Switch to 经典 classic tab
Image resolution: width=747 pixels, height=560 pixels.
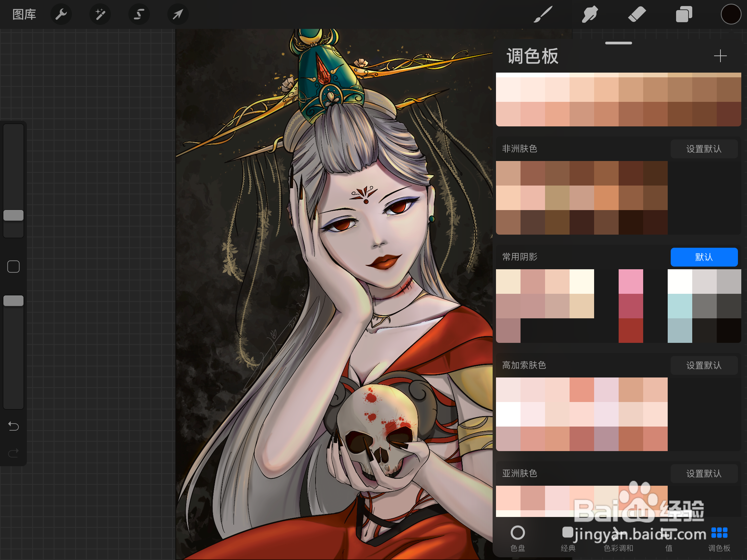pos(568,539)
